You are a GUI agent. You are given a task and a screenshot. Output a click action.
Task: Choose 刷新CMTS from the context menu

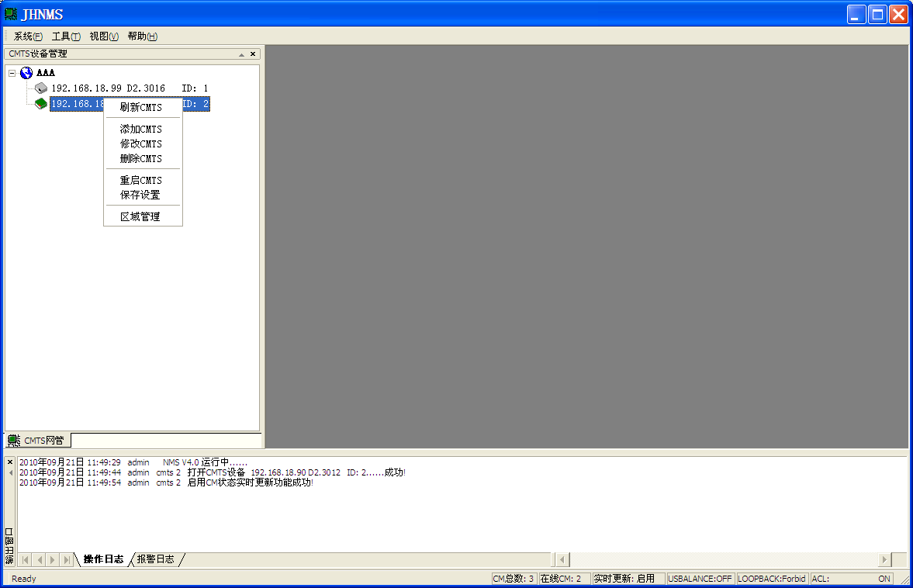[143, 107]
